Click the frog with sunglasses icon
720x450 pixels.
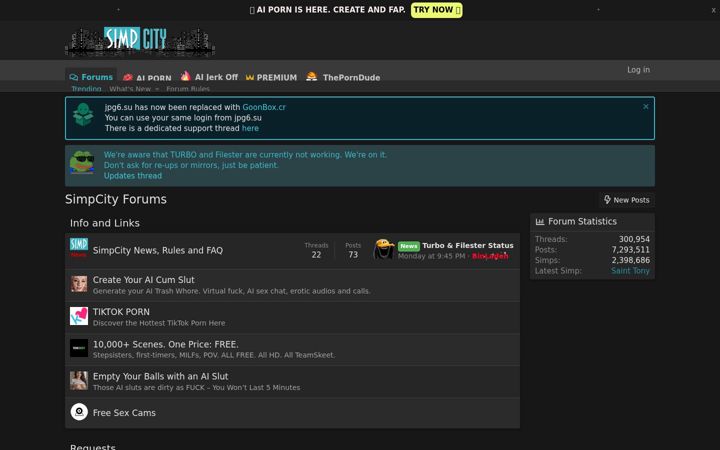point(82,162)
